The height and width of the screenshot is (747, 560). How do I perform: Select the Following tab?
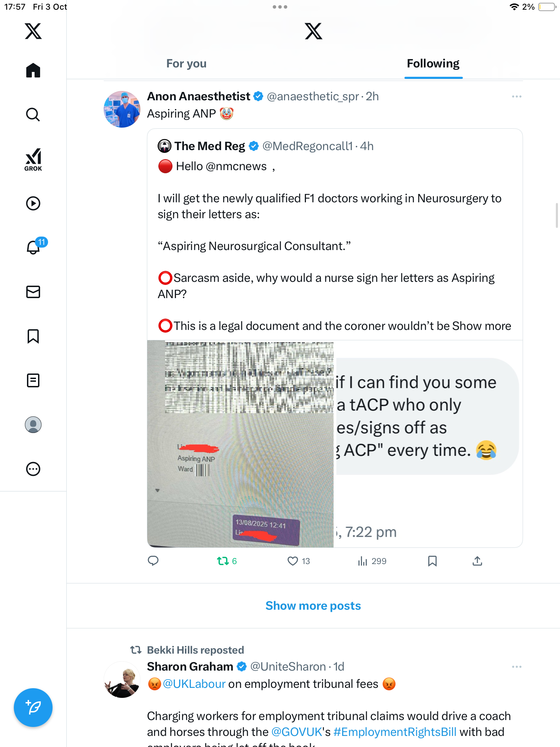coord(433,64)
